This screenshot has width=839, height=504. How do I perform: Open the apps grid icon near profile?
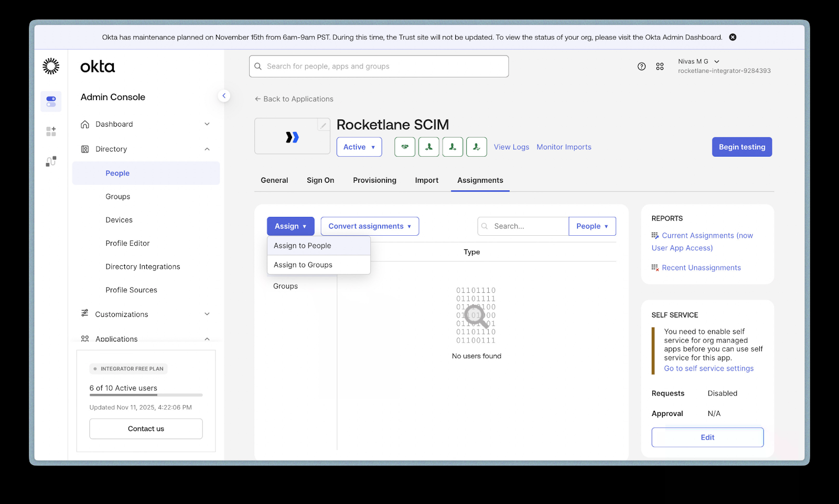coord(660,67)
